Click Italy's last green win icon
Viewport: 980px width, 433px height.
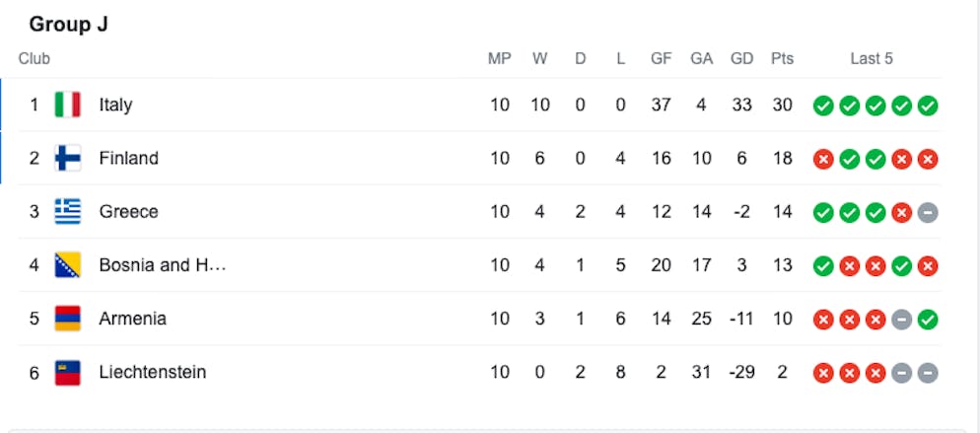coord(928,106)
